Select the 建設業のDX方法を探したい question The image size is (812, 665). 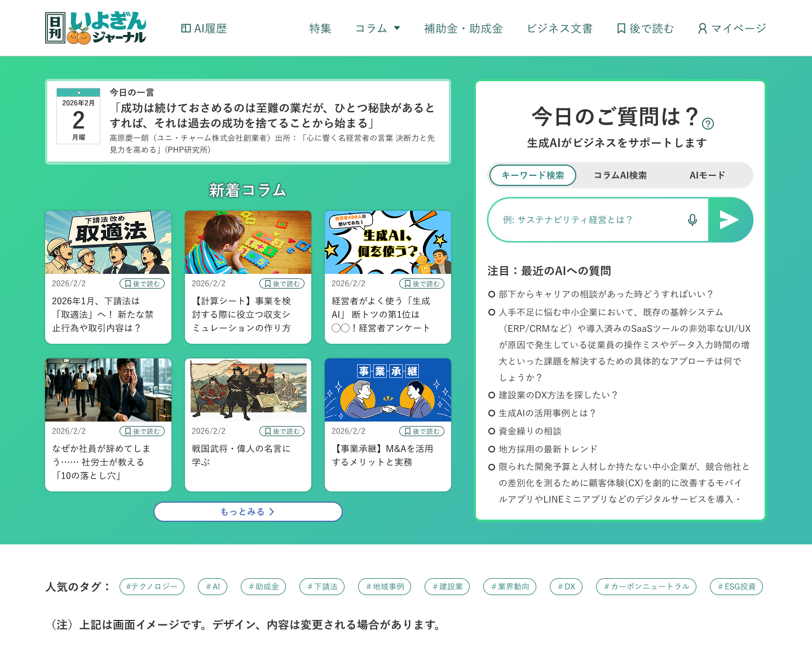click(558, 395)
